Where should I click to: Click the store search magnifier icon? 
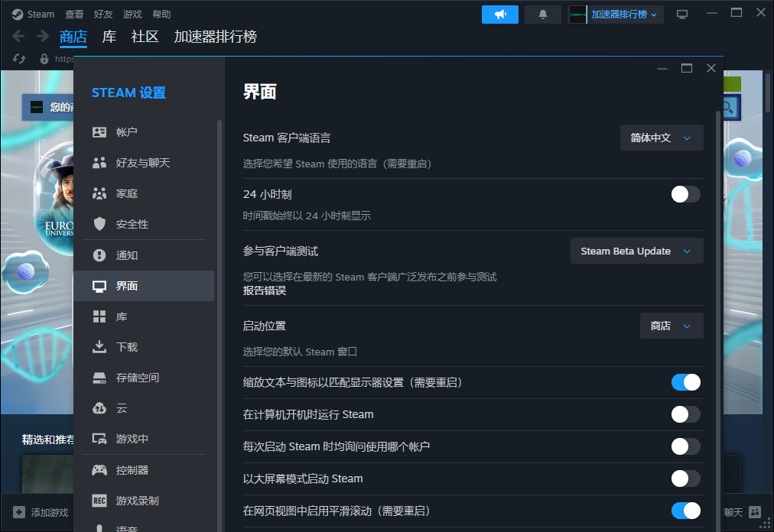(x=729, y=108)
